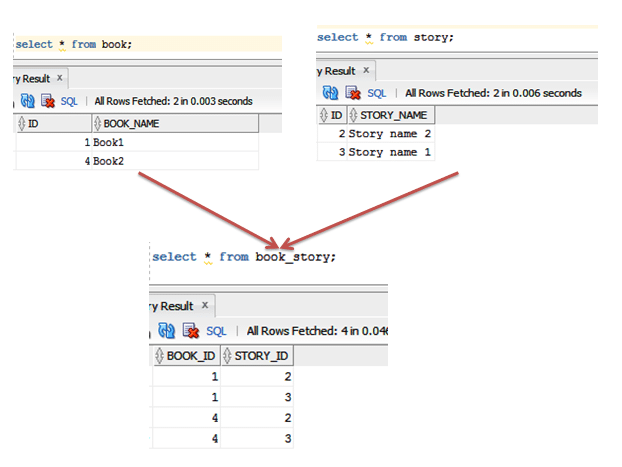
Task: Click SQL link in book_story result toolbar
Action: tap(217, 331)
